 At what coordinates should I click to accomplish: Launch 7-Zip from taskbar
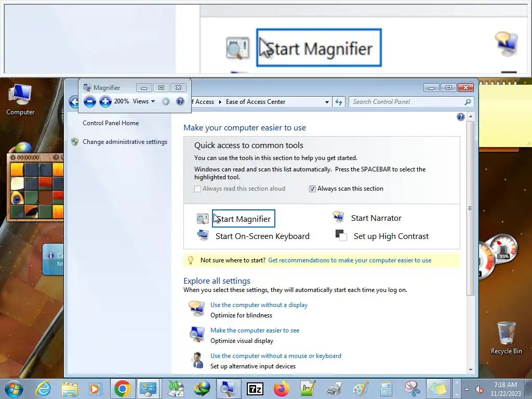tap(255, 389)
